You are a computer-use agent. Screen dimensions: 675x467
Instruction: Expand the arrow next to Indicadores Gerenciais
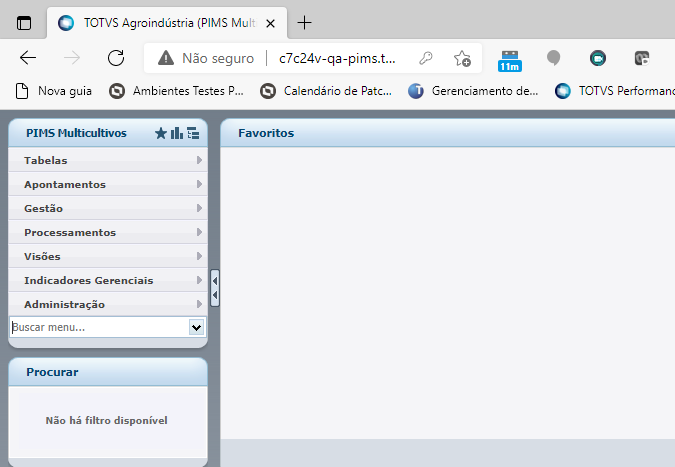pos(199,280)
